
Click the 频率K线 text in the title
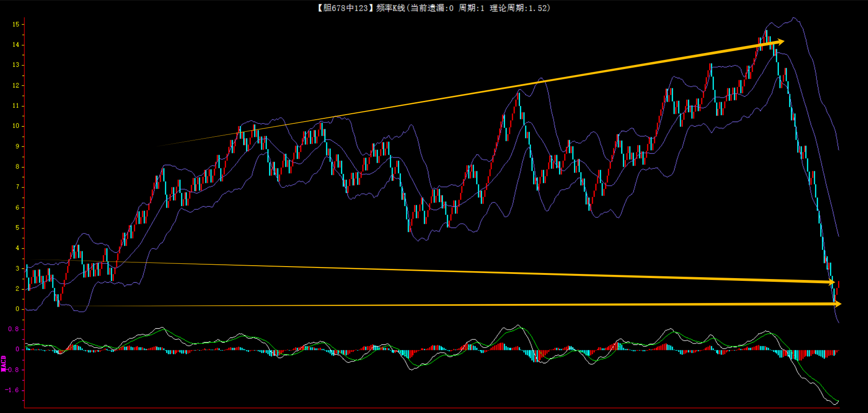(x=390, y=8)
